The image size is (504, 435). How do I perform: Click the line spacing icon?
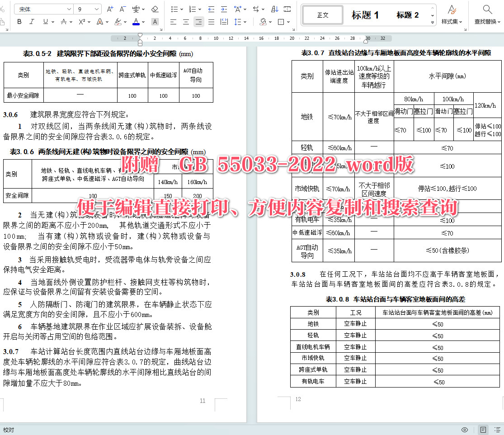coord(237,21)
